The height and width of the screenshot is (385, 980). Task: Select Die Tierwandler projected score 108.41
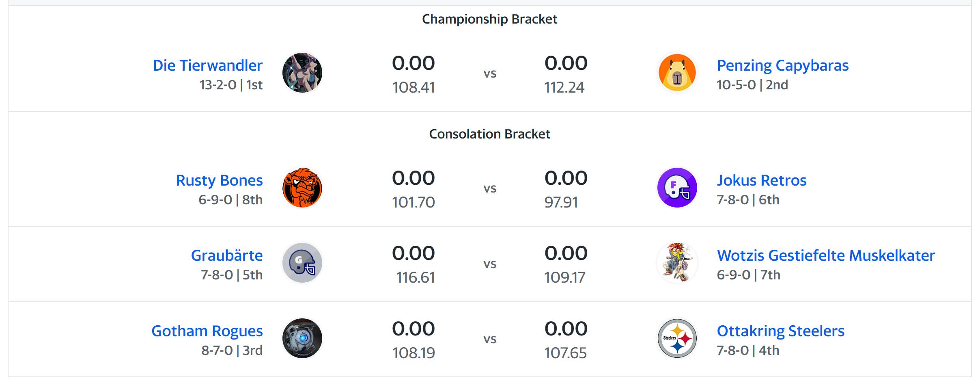pos(414,87)
